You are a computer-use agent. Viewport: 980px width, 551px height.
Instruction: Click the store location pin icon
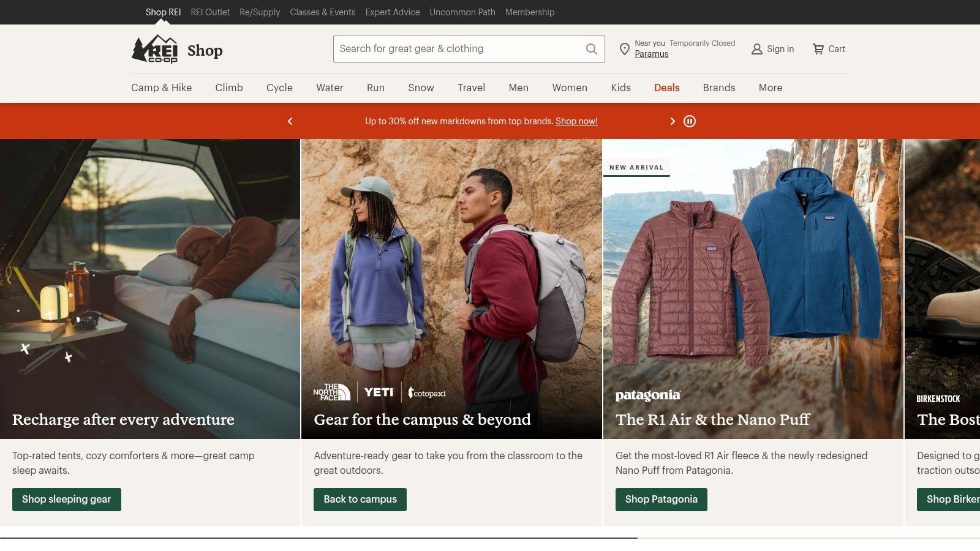624,49
